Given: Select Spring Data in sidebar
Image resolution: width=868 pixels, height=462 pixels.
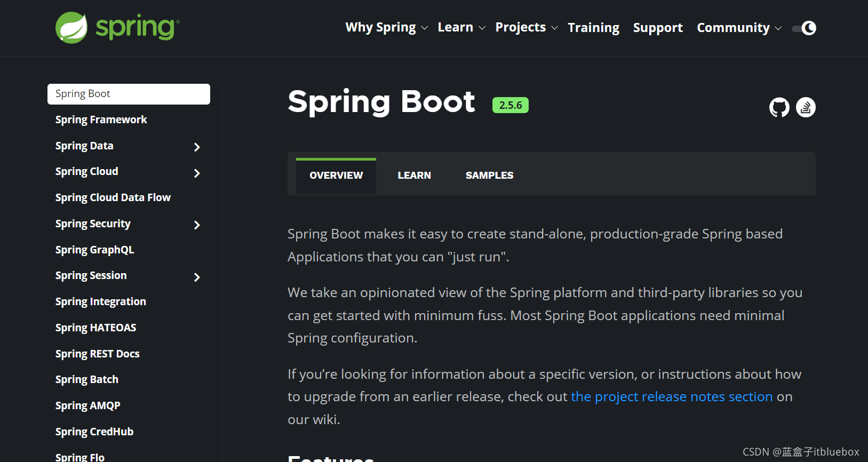Looking at the screenshot, I should (84, 146).
